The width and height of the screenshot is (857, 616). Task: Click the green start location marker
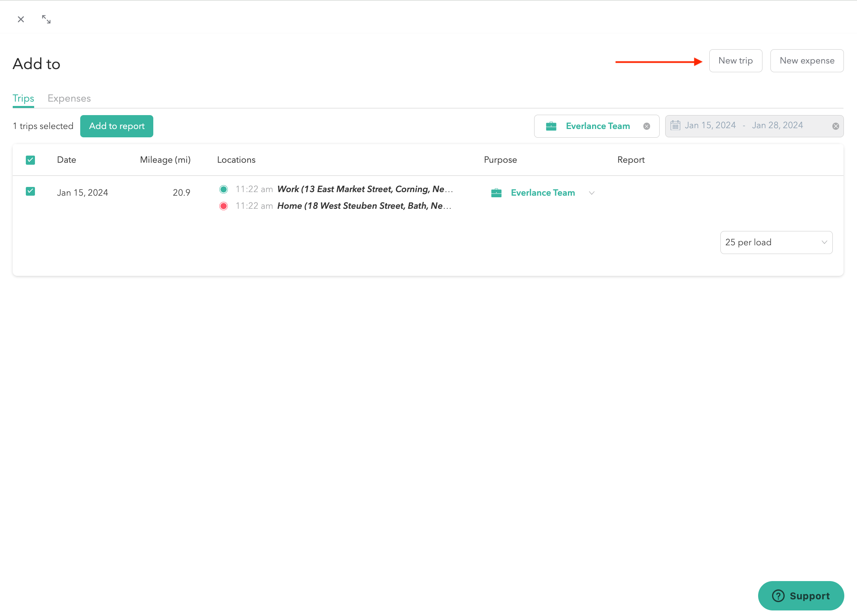224,189
